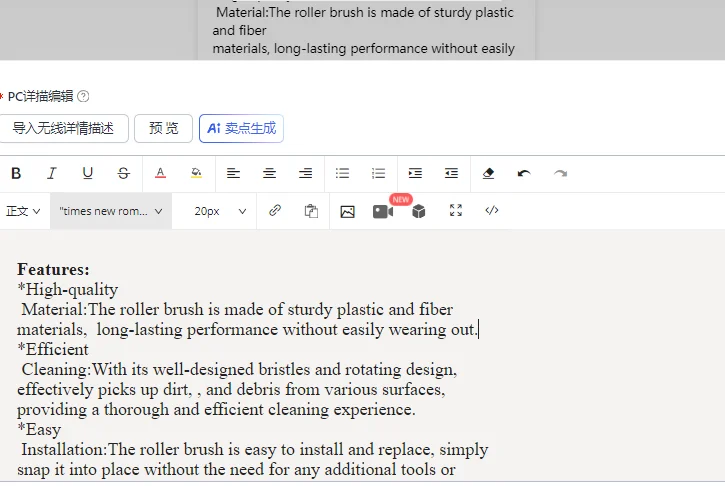The height and width of the screenshot is (486, 725).
Task: Toggle underline formatting
Action: coord(87,173)
